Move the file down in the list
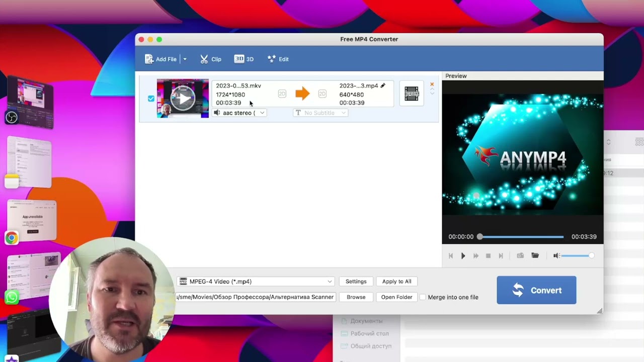 pos(432,94)
